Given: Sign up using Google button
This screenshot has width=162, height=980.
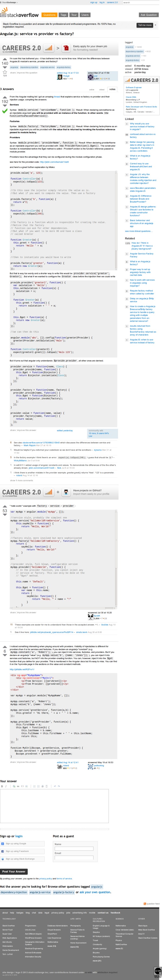Looking at the screenshot, I should pyautogui.click(x=22, y=843).
